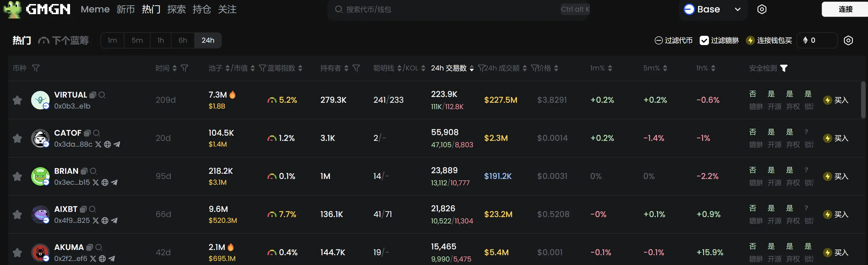
Task: Click 买入 for AKUMA
Action: 836,253
